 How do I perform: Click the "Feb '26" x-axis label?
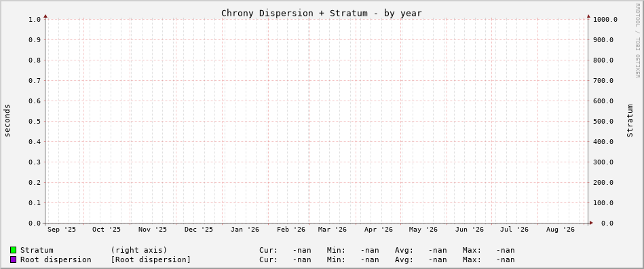pos(291,230)
